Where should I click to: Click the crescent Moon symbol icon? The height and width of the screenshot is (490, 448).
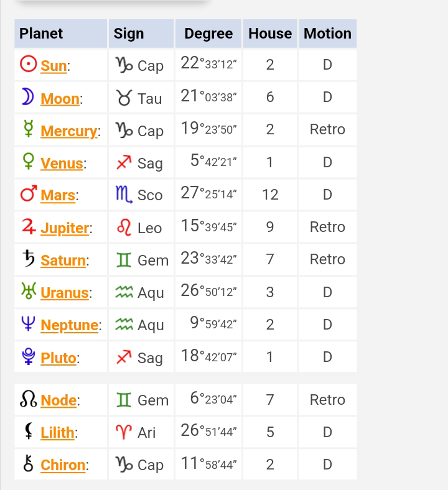point(28,98)
